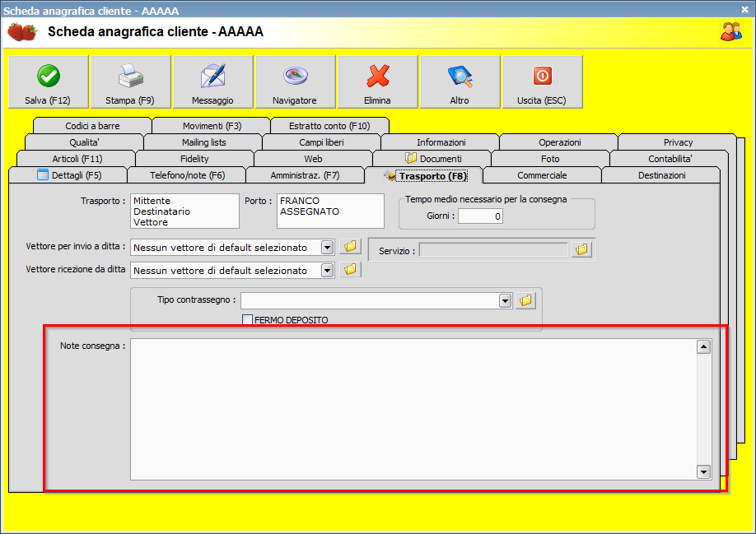Open the Privacy tab

678,142
